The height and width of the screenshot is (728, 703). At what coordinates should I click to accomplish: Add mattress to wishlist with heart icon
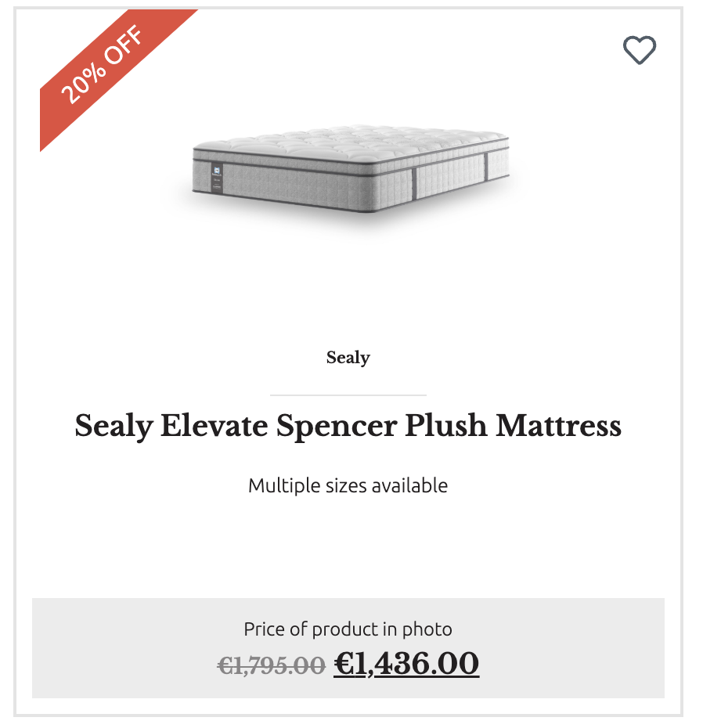pyautogui.click(x=640, y=49)
